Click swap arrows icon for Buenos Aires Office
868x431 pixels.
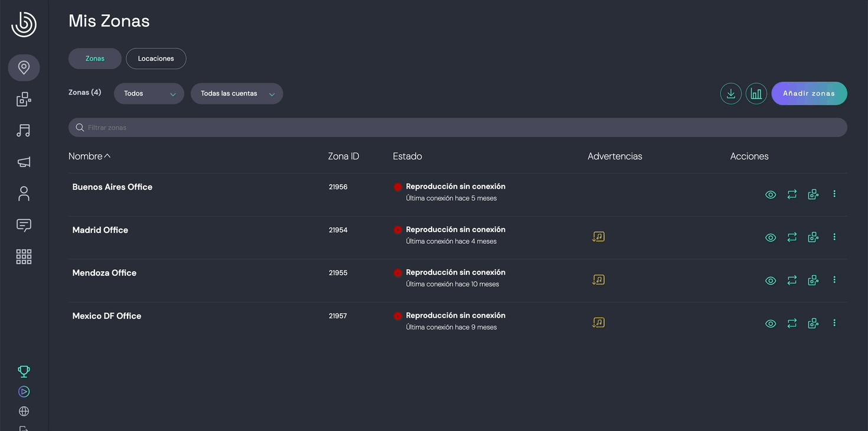792,194
